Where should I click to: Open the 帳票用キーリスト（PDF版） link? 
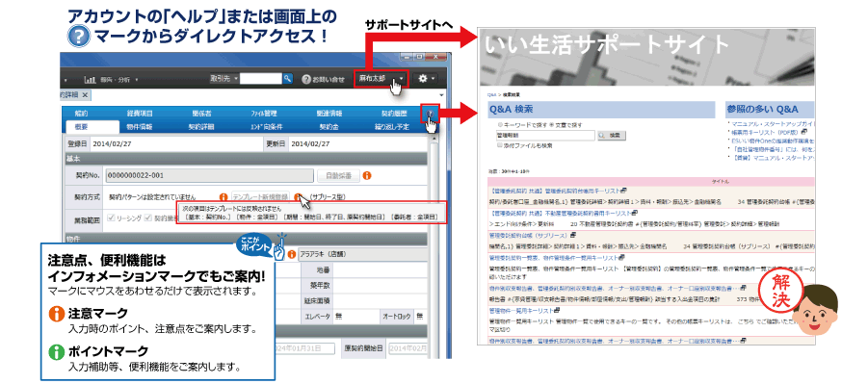pos(766,132)
